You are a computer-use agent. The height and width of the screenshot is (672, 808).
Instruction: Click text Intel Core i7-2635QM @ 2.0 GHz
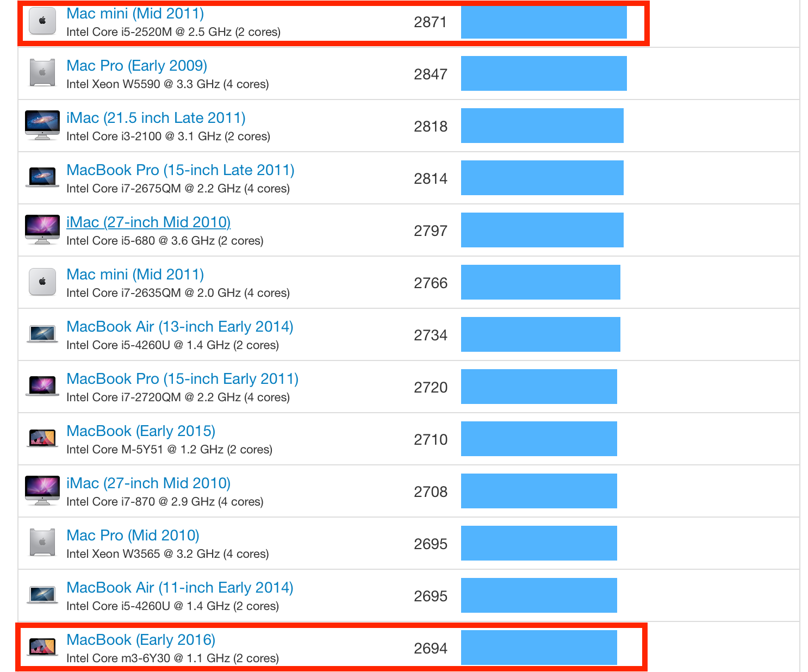point(153,293)
